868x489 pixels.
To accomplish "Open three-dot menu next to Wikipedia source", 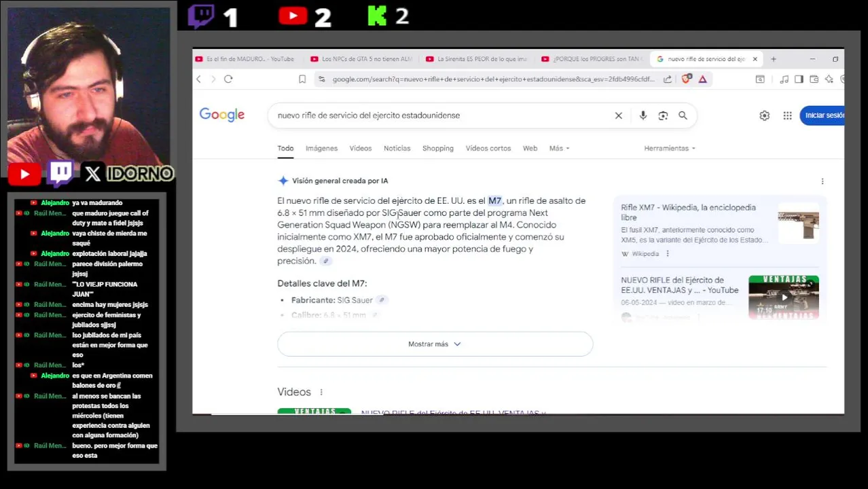I will point(667,254).
